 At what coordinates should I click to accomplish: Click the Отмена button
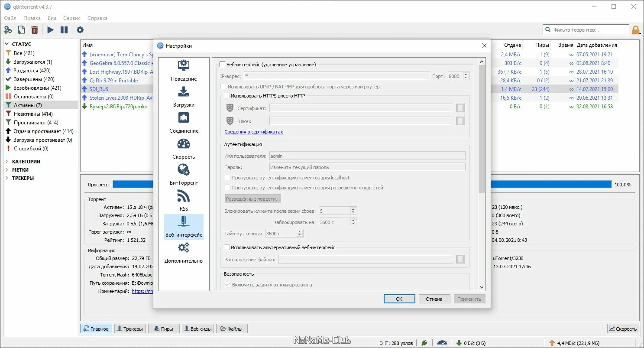tap(434, 299)
